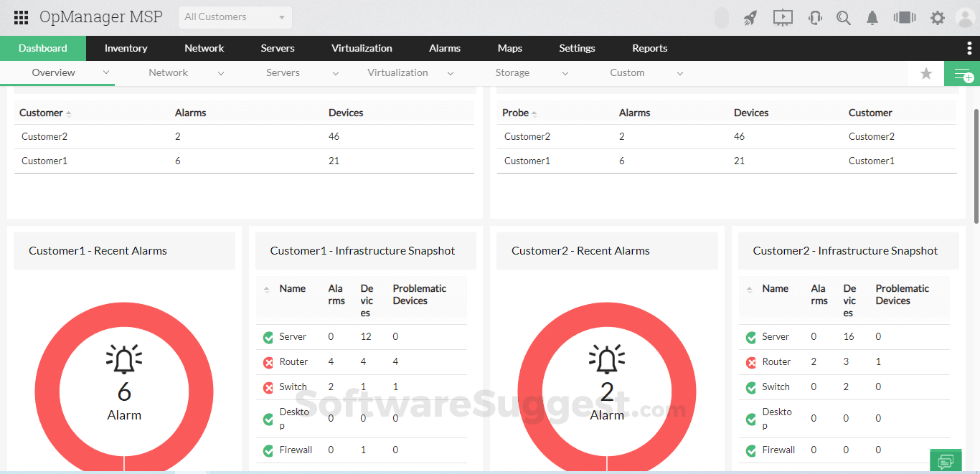Screen dimensions: 980x474
Task: Expand the Storage dashboard dropdown
Action: [565, 72]
